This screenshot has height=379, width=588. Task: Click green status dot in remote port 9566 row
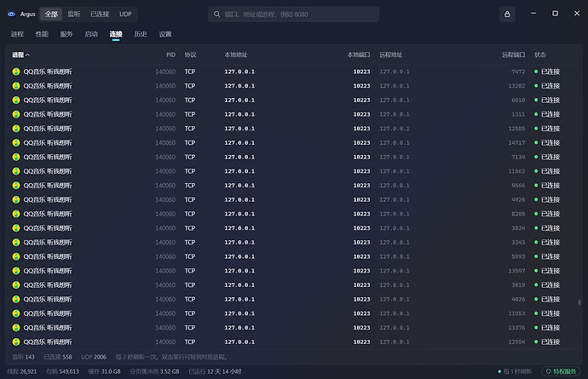[536, 186]
